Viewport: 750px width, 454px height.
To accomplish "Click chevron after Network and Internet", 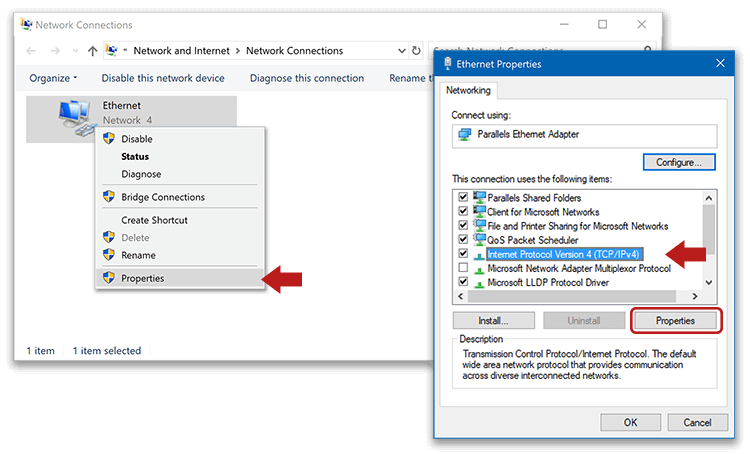I will 238,51.
